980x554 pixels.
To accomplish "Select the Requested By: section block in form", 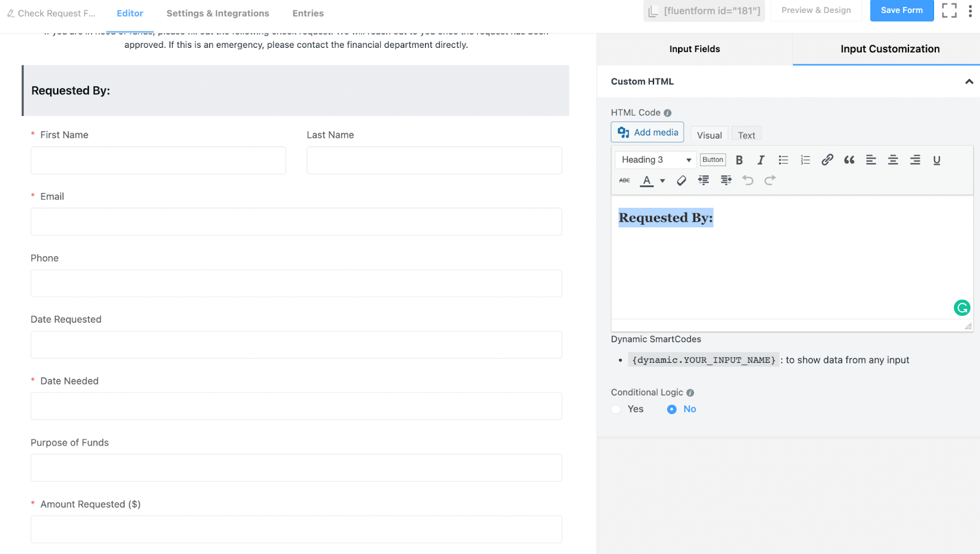I will point(295,91).
